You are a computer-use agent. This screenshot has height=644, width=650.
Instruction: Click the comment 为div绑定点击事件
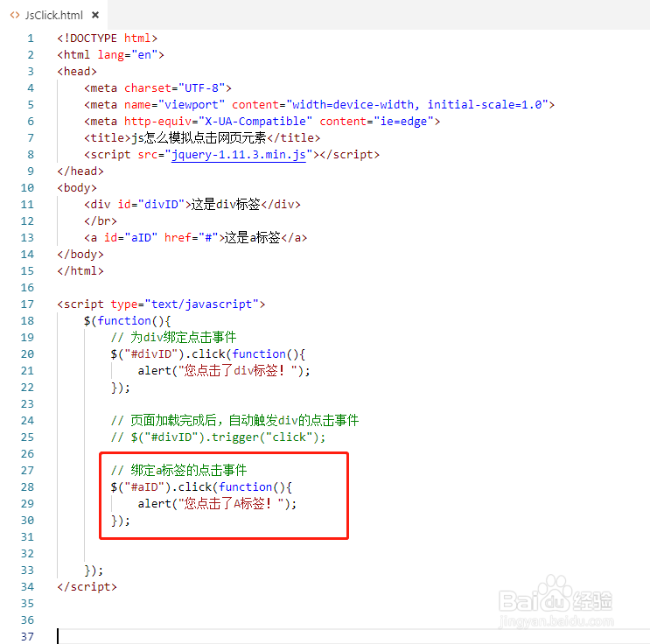(173, 338)
